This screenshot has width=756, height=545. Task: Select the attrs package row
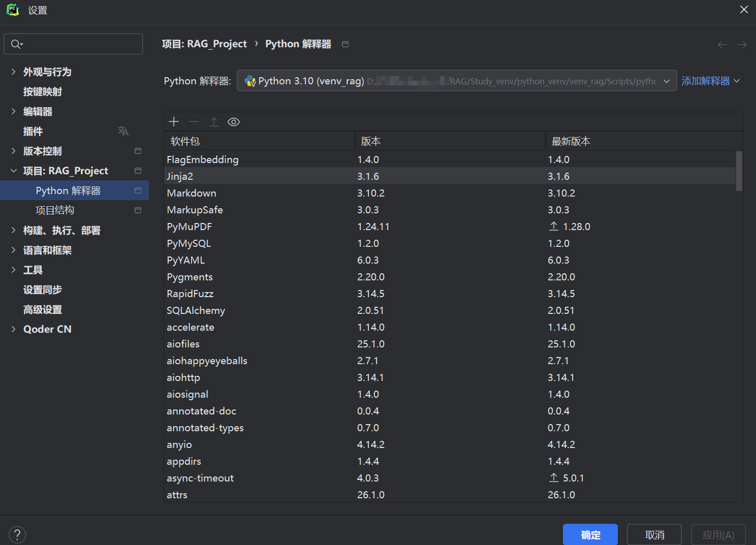pyautogui.click(x=450, y=495)
